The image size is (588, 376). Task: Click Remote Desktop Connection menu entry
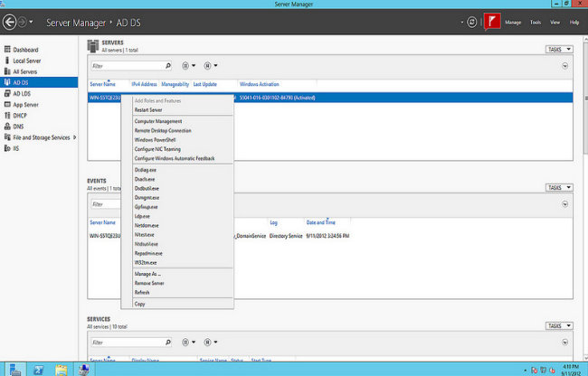pyautogui.click(x=163, y=131)
